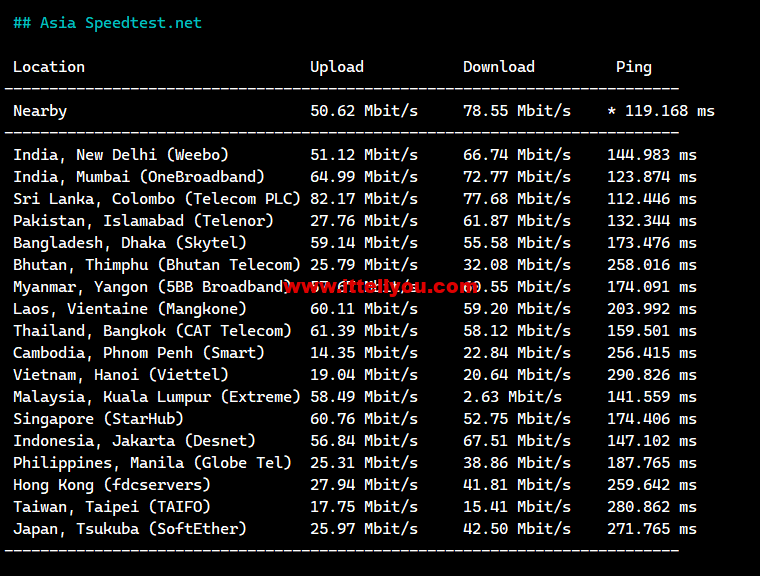This screenshot has width=760, height=576.
Task: Click Taipei ping 280.862 ms
Action: pyautogui.click(x=652, y=507)
